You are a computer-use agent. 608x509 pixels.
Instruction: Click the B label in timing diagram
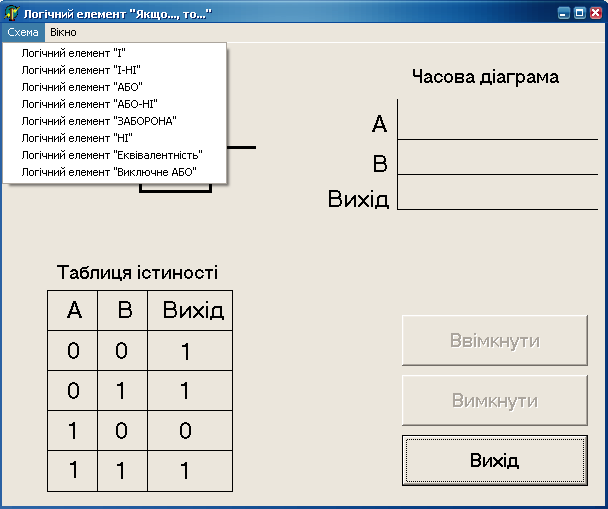380,163
